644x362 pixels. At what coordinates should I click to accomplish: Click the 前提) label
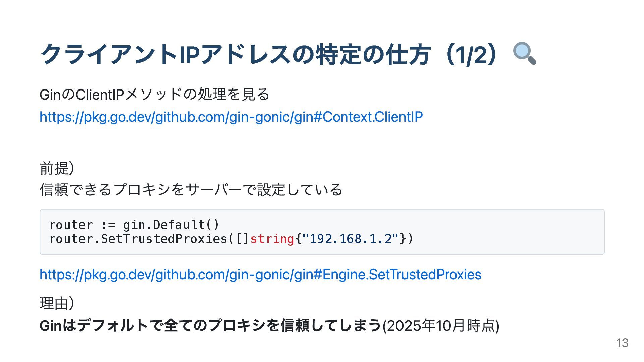pyautogui.click(x=57, y=168)
